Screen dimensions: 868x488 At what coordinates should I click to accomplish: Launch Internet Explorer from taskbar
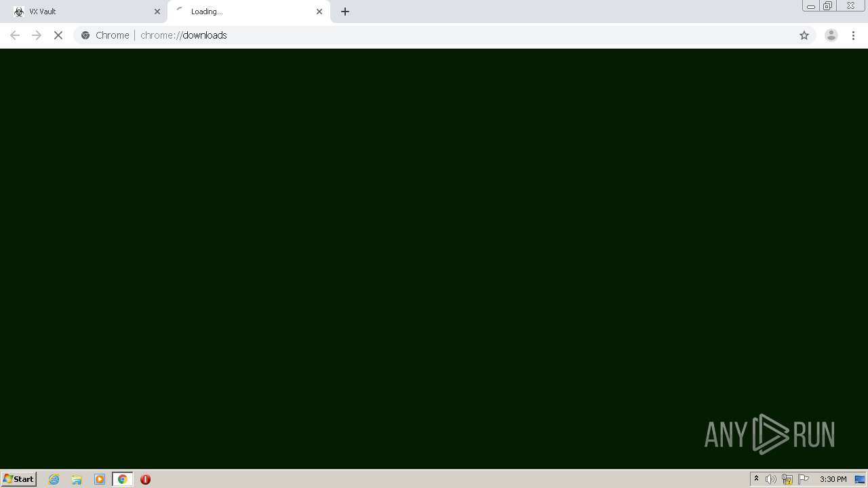tap(54, 479)
